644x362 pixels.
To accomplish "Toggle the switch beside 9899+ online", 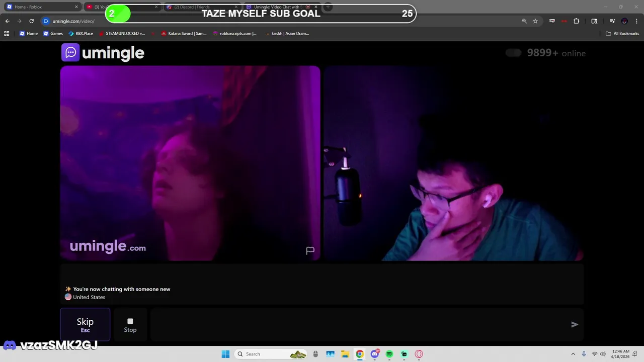I will click(x=514, y=53).
